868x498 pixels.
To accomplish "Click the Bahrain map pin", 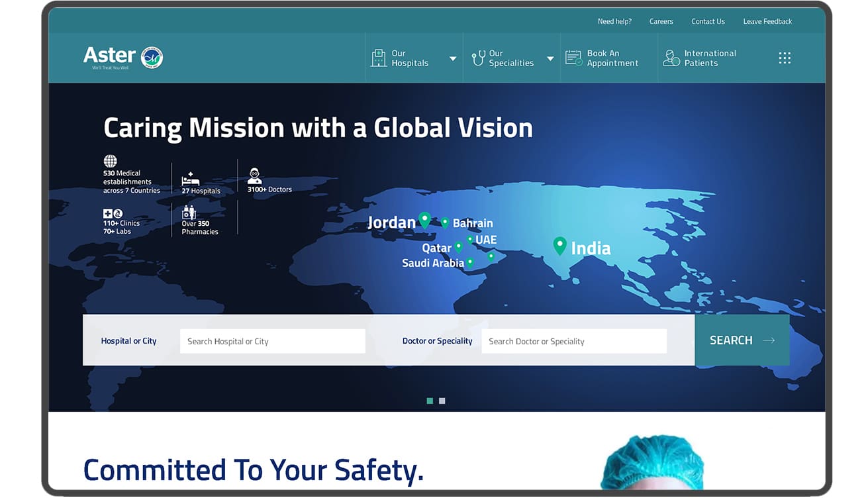I will click(x=445, y=223).
